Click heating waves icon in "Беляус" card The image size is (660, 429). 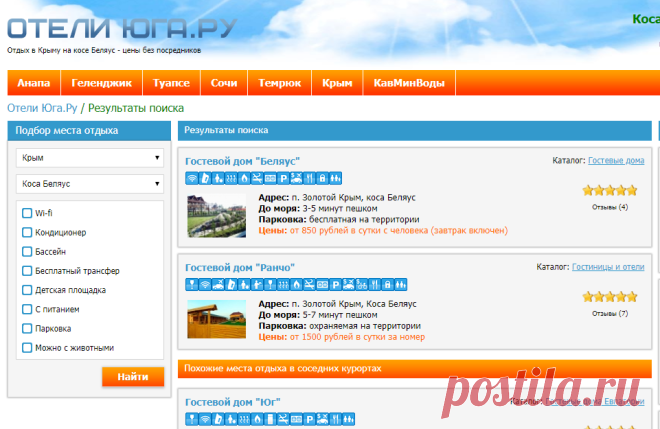(231, 178)
